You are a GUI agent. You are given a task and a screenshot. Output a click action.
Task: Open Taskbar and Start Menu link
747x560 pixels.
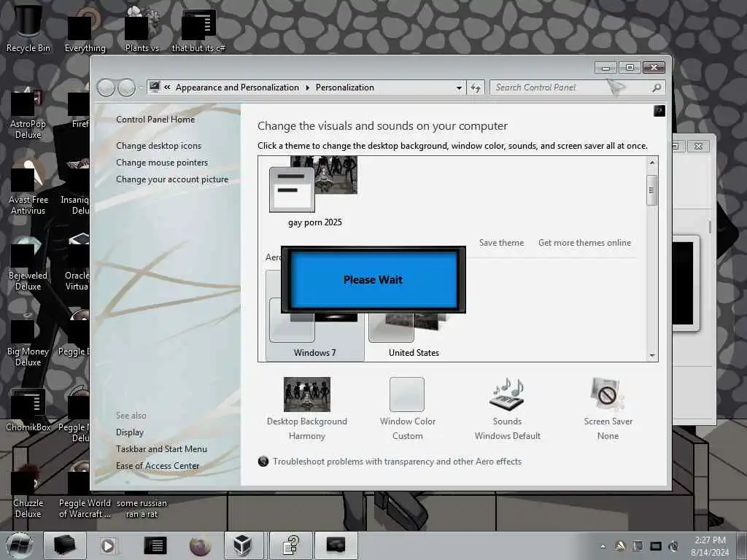(x=161, y=449)
